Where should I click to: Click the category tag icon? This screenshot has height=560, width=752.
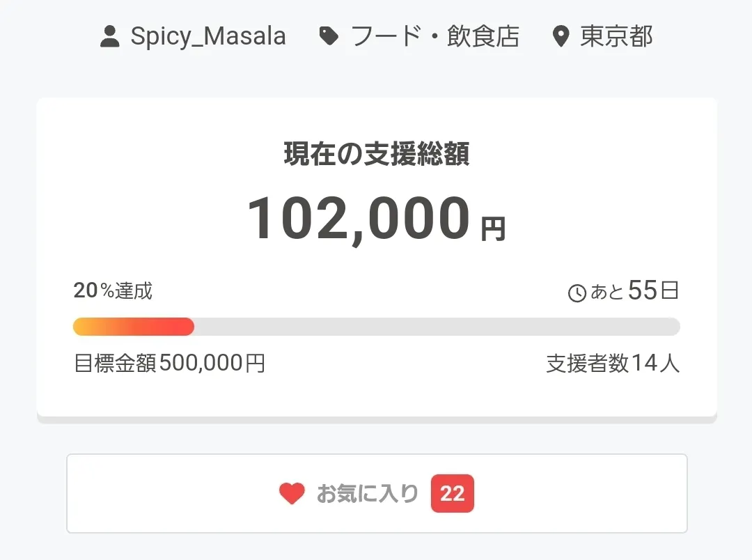pyautogui.click(x=329, y=36)
